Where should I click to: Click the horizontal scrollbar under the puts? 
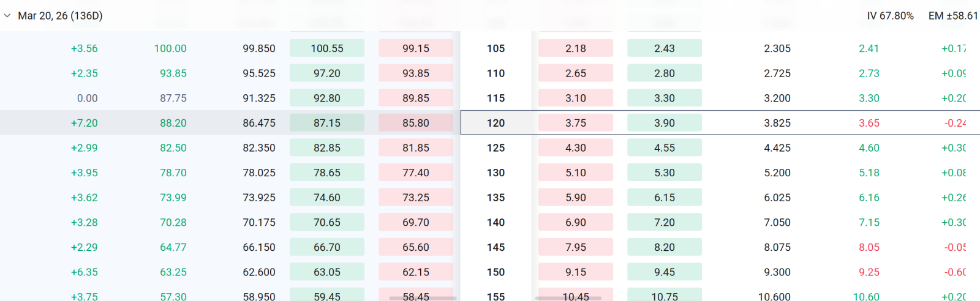coord(568,298)
